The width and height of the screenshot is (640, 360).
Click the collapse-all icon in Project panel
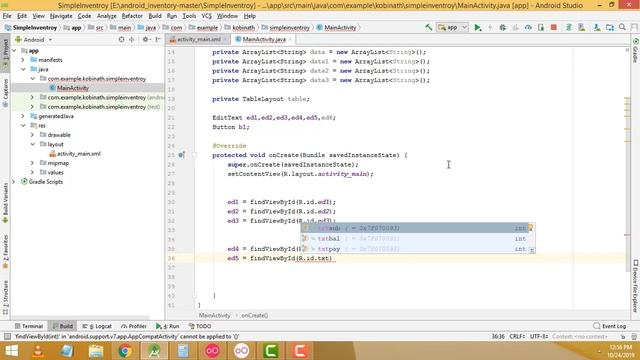(x=131, y=40)
